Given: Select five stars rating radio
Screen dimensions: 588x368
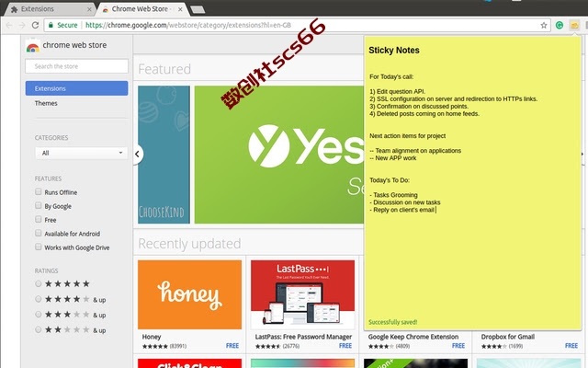Looking at the screenshot, I should (x=39, y=283).
